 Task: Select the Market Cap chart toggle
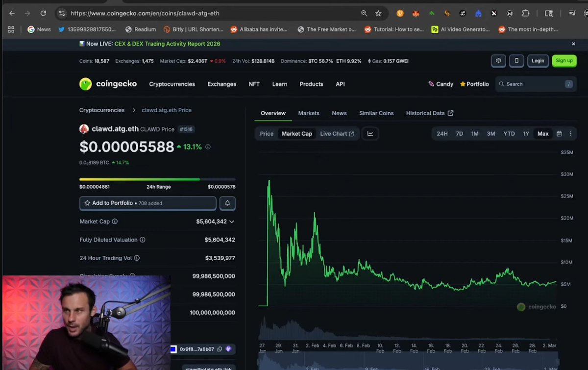pyautogui.click(x=296, y=134)
